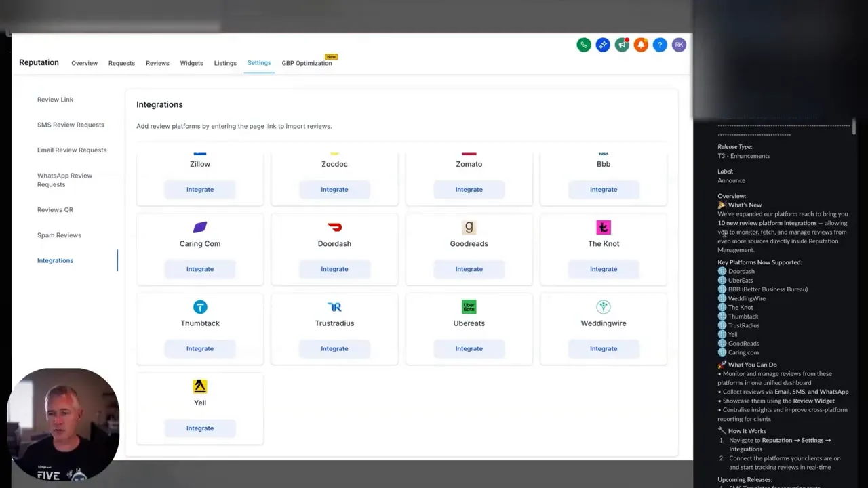This screenshot has height=488, width=868.
Task: Click the 'What You Can Do' heading
Action: tap(752, 365)
